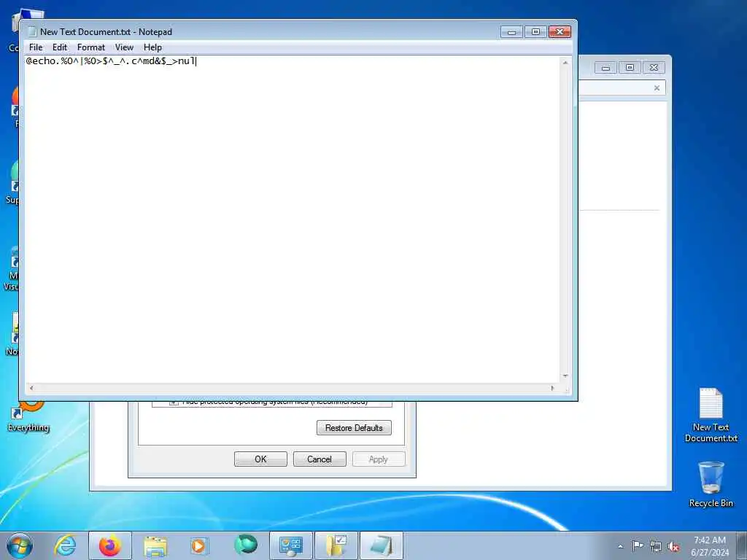Open the View menu in Notepad
The width and height of the screenshot is (747, 560).
click(124, 47)
